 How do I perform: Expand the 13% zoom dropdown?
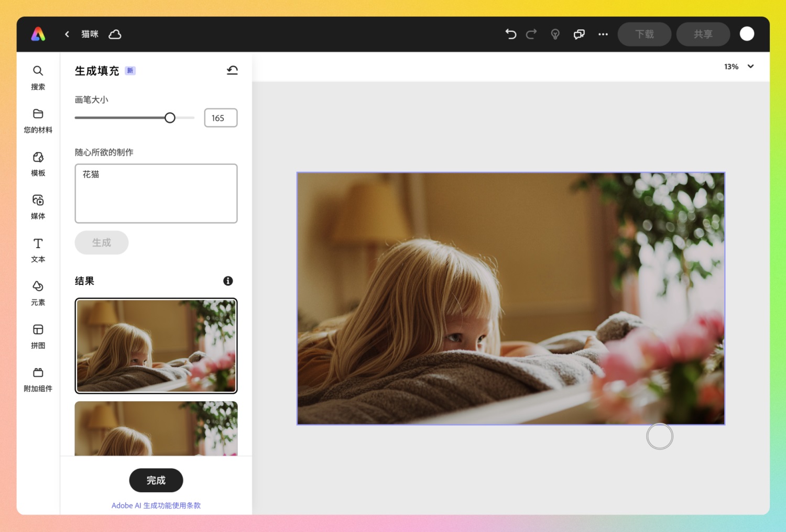coord(750,66)
